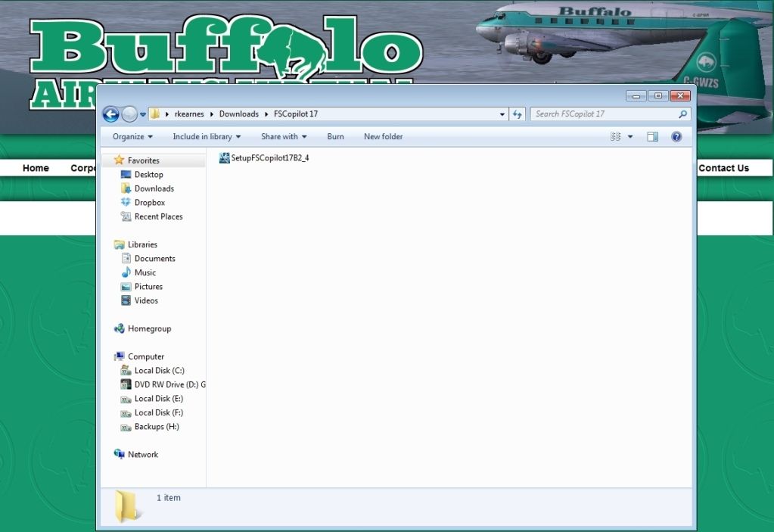The height and width of the screenshot is (532, 774).
Task: Select the SetupFSCopilot17B2_4 file icon
Action: (x=225, y=158)
